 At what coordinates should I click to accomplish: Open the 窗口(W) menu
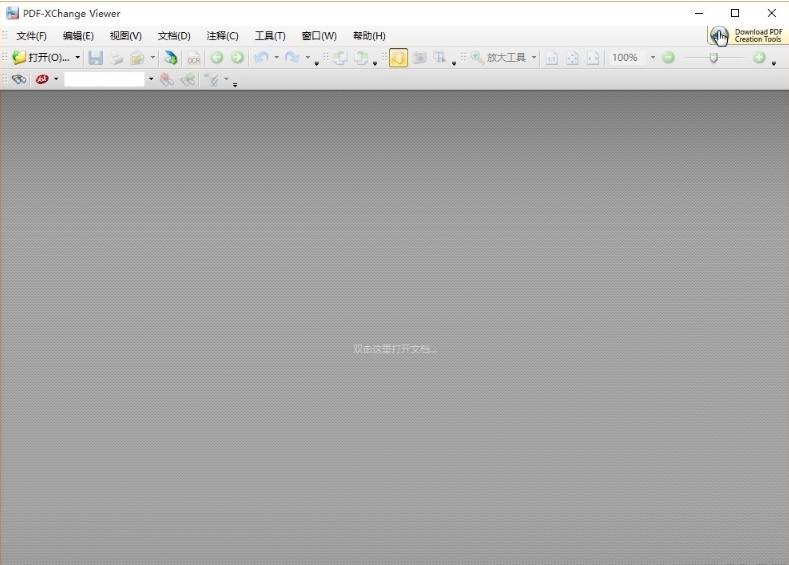click(x=319, y=36)
